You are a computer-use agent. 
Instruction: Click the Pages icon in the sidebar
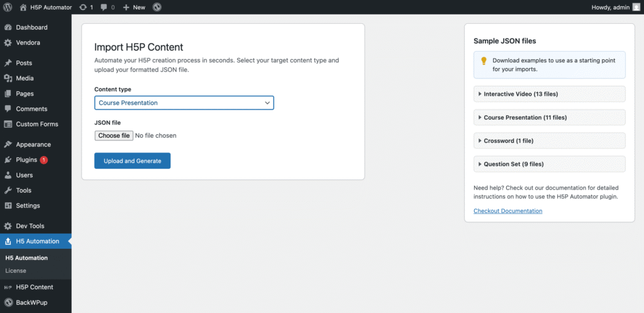coord(8,94)
